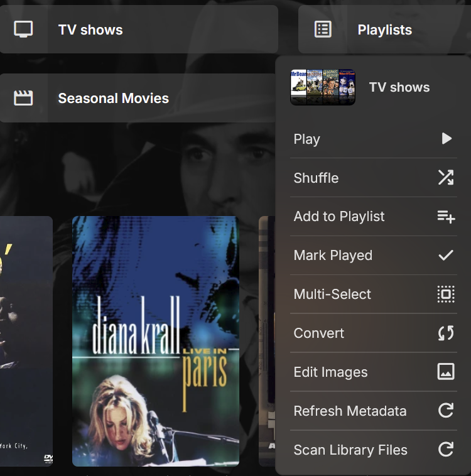Open the Seasonal Movies library button
Image resolution: width=471 pixels, height=476 pixels.
tap(138, 98)
